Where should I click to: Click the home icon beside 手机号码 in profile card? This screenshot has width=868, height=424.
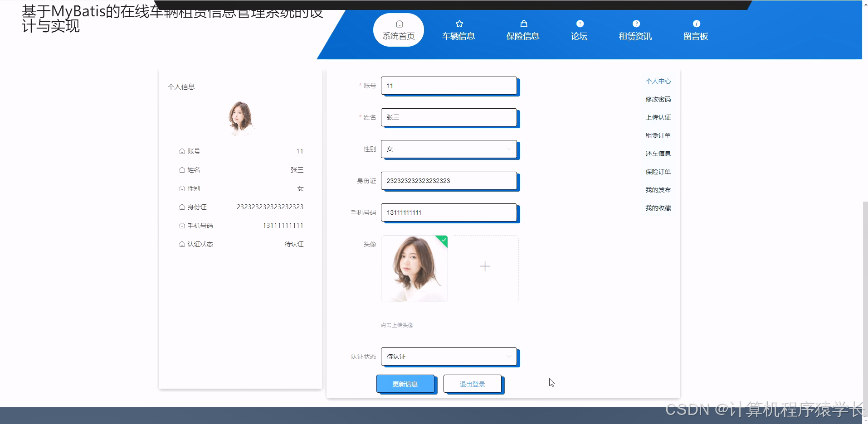tap(182, 226)
